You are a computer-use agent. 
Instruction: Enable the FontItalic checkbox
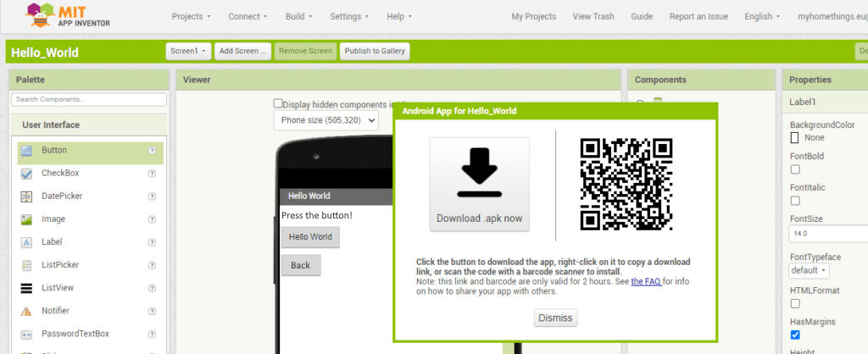(795, 200)
